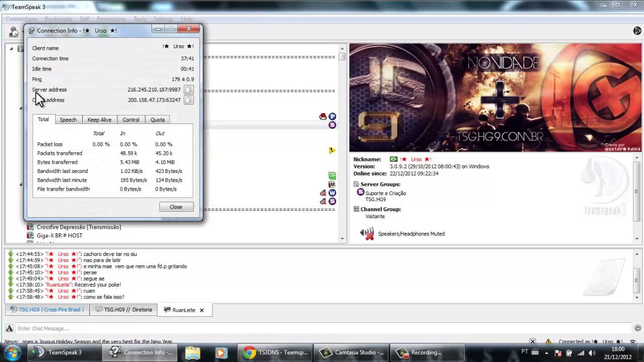Open the Bookmarks menu
This screenshot has height=362, width=644.
(x=58, y=19)
